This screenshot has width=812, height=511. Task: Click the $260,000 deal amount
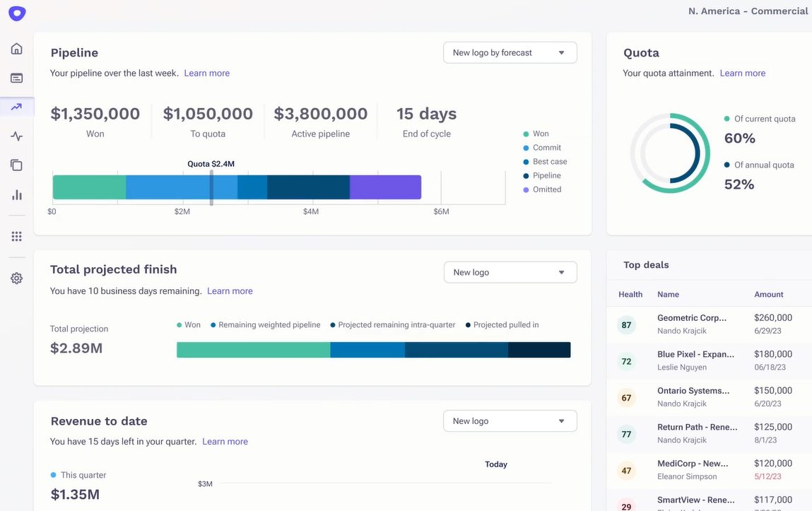click(x=773, y=318)
